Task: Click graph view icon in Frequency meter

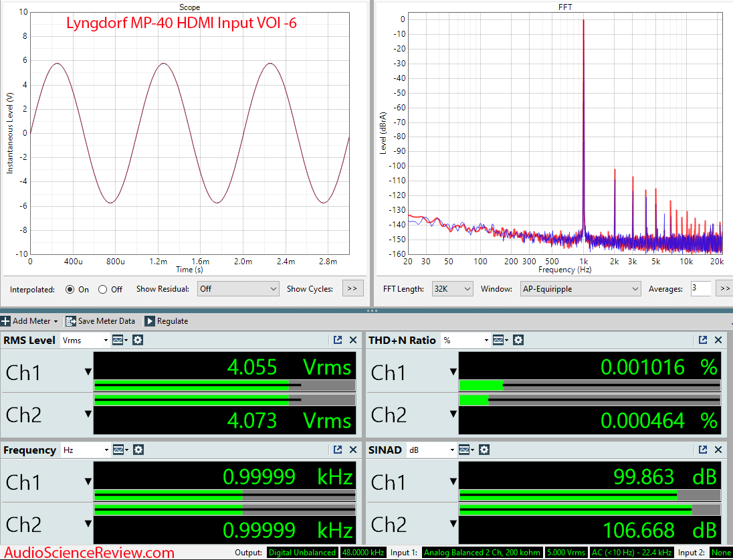Action: pyautogui.click(x=120, y=450)
